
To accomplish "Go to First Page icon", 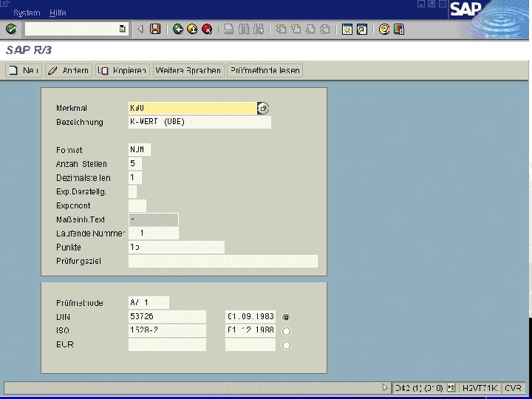I will (x=281, y=29).
